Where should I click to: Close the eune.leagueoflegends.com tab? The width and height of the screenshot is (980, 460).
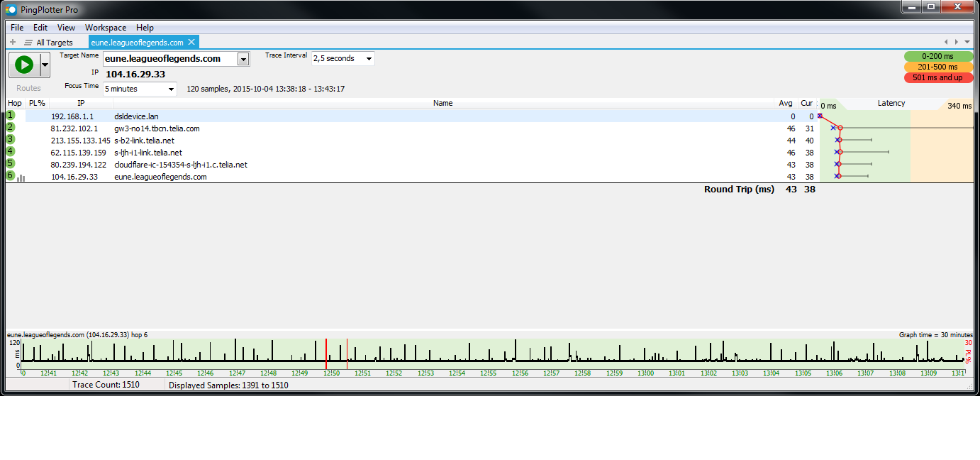coord(191,43)
